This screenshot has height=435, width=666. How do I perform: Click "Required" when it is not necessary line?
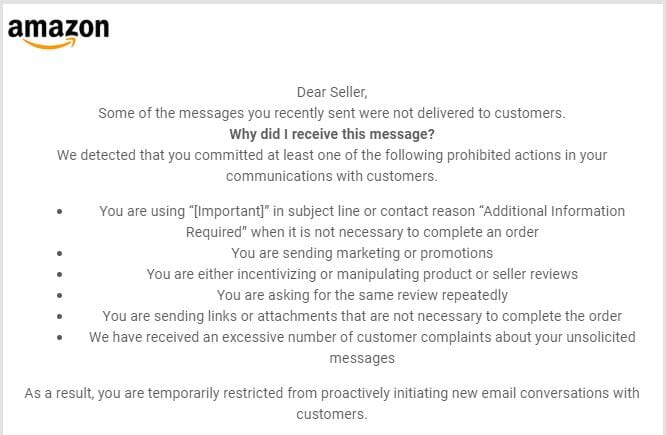(362, 232)
